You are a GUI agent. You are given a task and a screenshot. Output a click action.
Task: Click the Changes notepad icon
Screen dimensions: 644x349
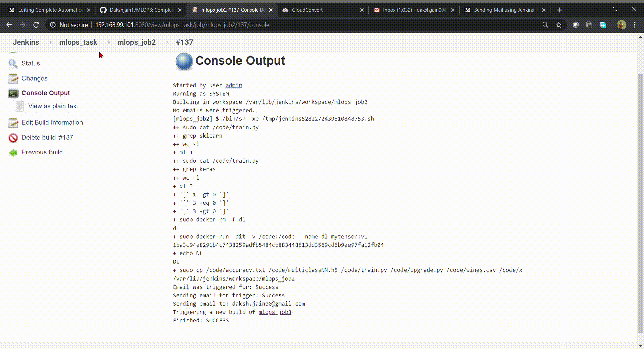pyautogui.click(x=13, y=78)
